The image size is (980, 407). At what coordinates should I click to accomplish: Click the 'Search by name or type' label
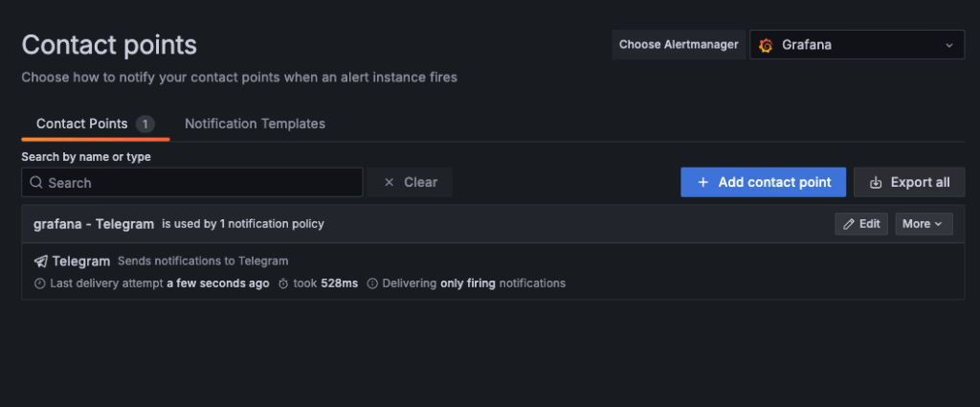pyautogui.click(x=86, y=157)
